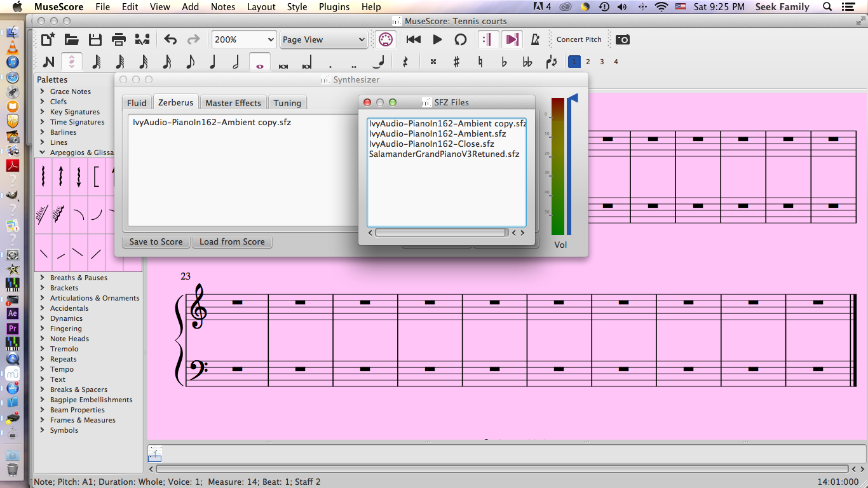
Task: Create a new score from the toolbar
Action: [x=48, y=39]
